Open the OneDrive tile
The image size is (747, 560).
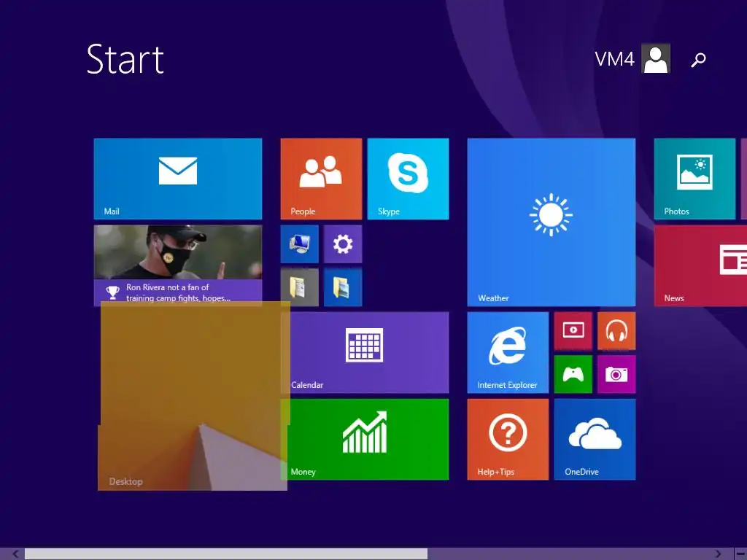point(595,439)
